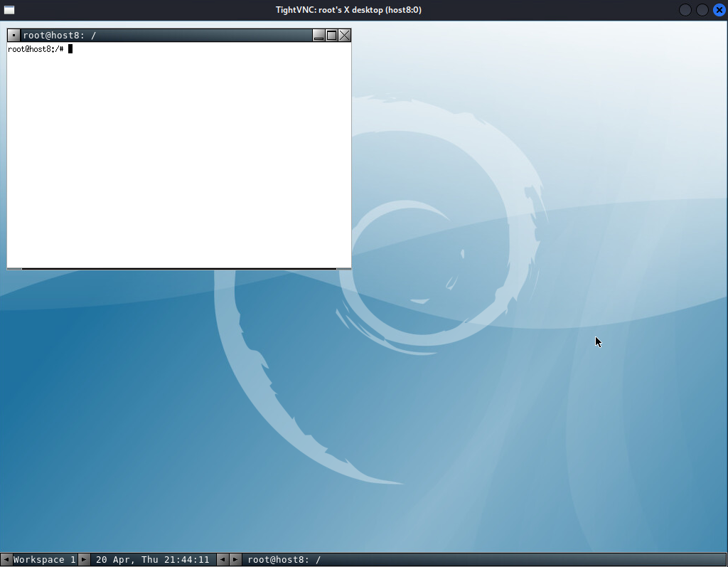
Task: Close the xterm terminal window
Action: click(345, 34)
